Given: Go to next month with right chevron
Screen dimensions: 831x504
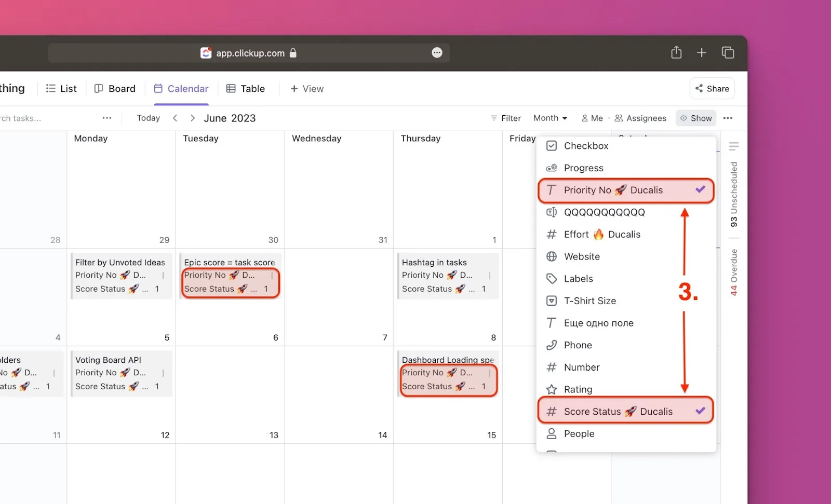Looking at the screenshot, I should coord(193,118).
